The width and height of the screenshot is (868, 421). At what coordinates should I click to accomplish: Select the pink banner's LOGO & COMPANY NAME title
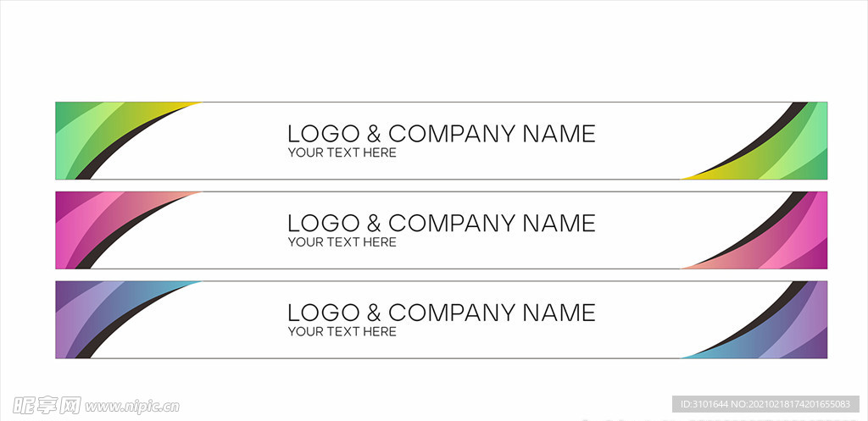[x=441, y=224]
